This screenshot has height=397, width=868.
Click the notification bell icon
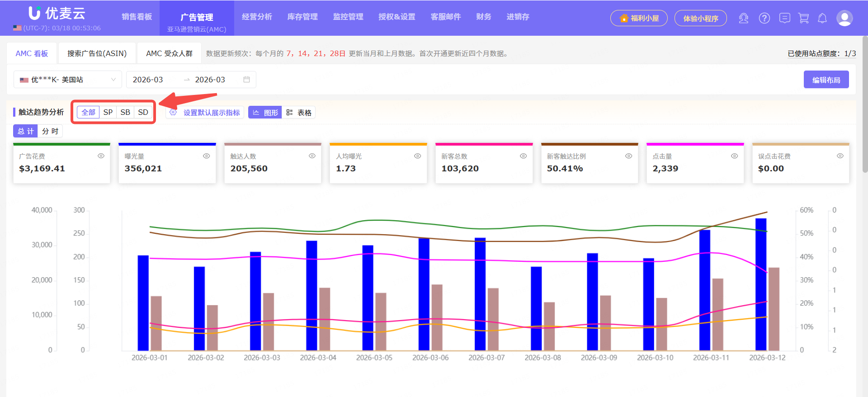822,18
